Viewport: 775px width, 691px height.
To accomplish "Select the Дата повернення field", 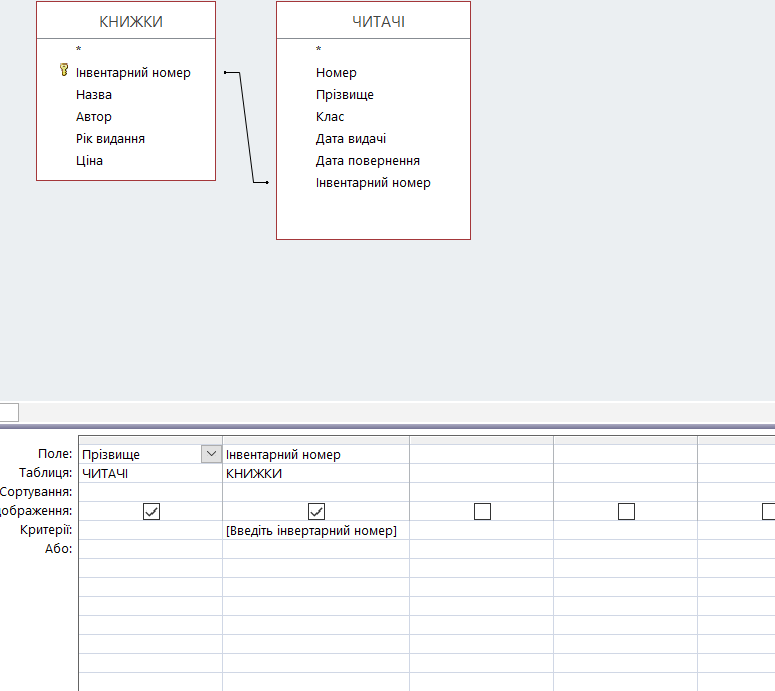I will 368,161.
